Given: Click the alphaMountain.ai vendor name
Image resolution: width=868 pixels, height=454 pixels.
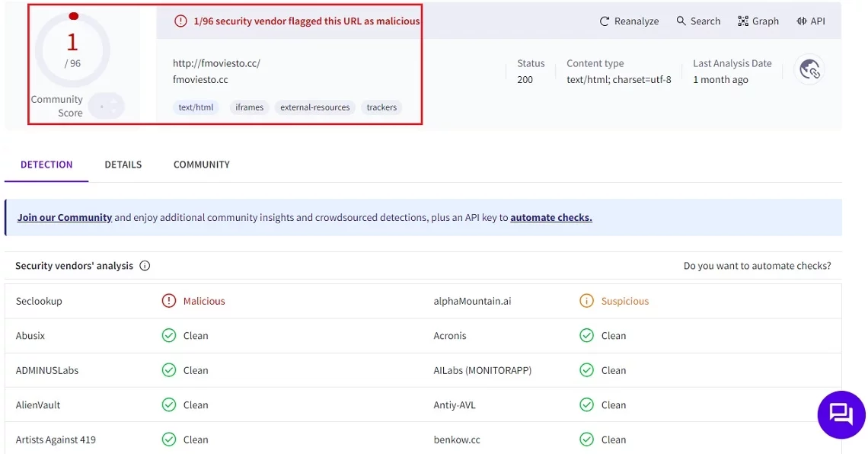Looking at the screenshot, I should point(472,301).
